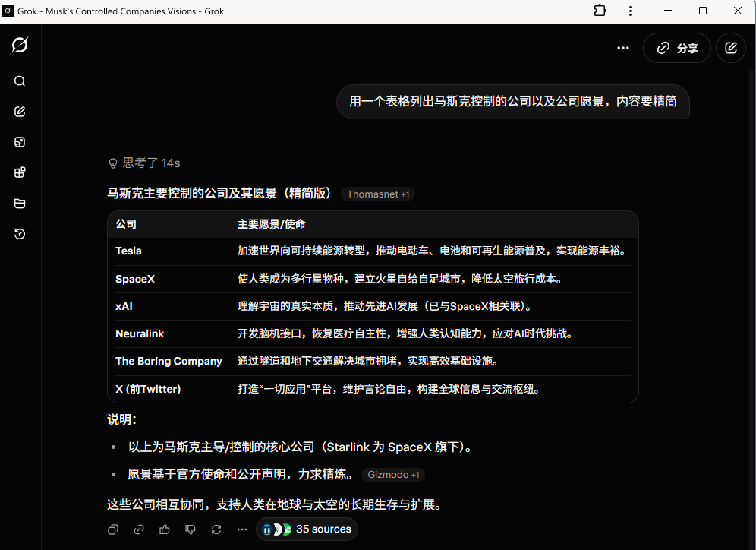Image resolution: width=756 pixels, height=550 pixels.
Task: Click the 说明: label
Action: pos(122,420)
